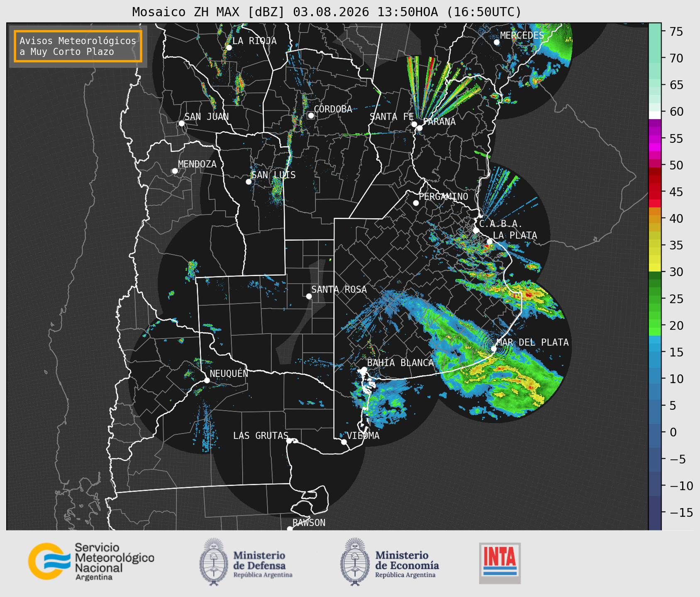Viewport: 700px width, 597px height.
Task: Click the magenta 55 dBZ color band
Action: [x=655, y=138]
